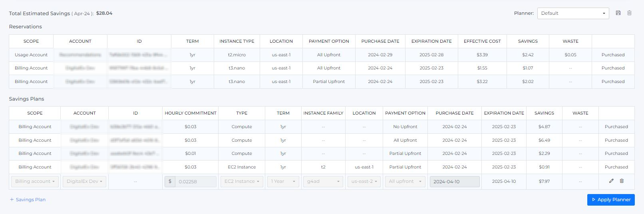
Task: Select the t2.micro reservation row
Action: 237,55
